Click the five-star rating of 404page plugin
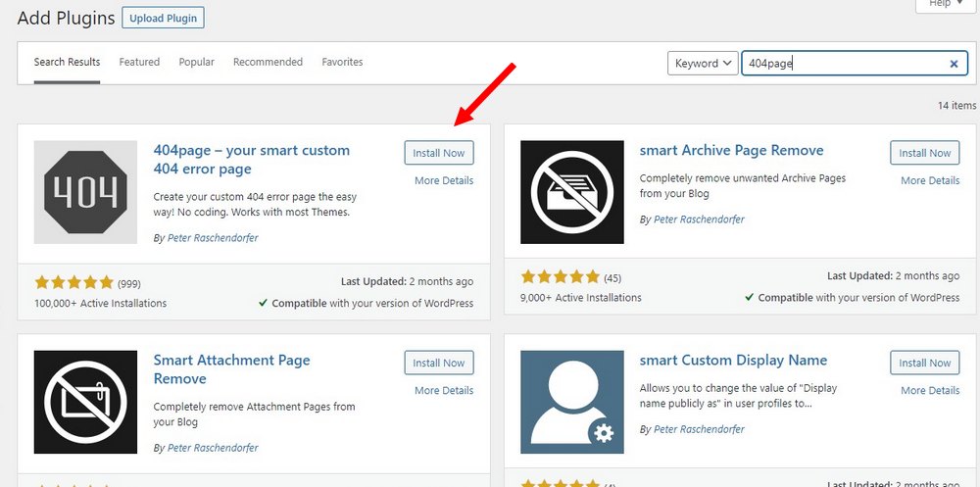 [73, 282]
